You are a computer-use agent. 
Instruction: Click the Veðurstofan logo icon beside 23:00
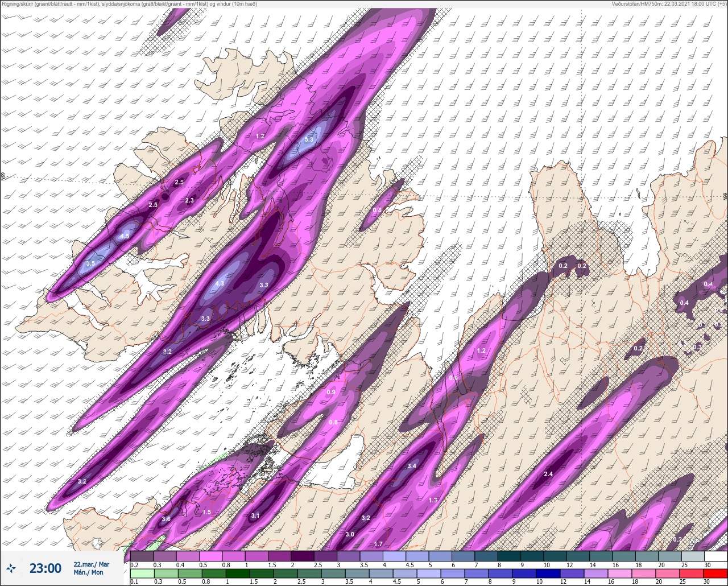coord(11,568)
